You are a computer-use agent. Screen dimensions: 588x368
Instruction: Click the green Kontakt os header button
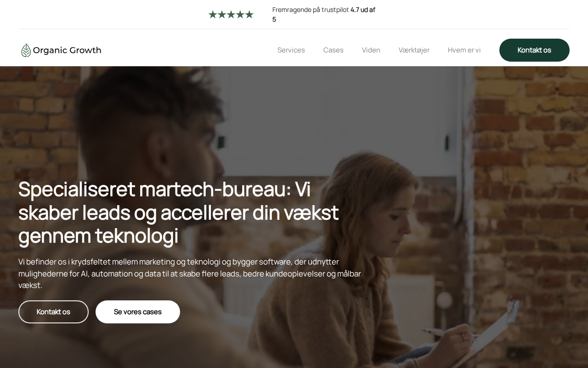[534, 50]
